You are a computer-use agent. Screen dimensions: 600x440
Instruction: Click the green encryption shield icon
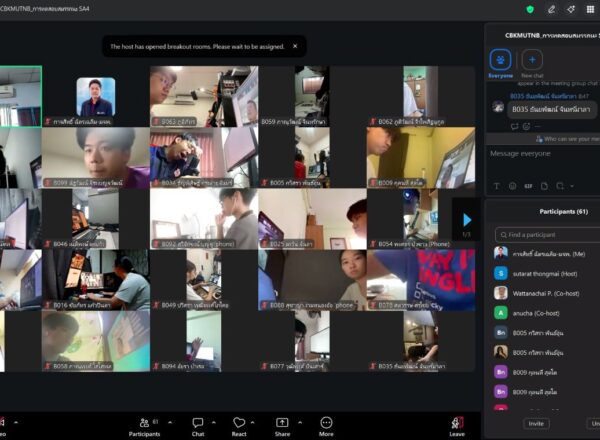(530, 9)
